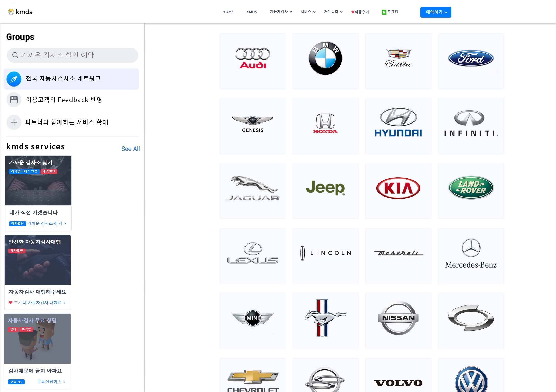
Task: Click the 예약할인 badge under 내가 직접 가겠습니다
Action: click(18, 224)
